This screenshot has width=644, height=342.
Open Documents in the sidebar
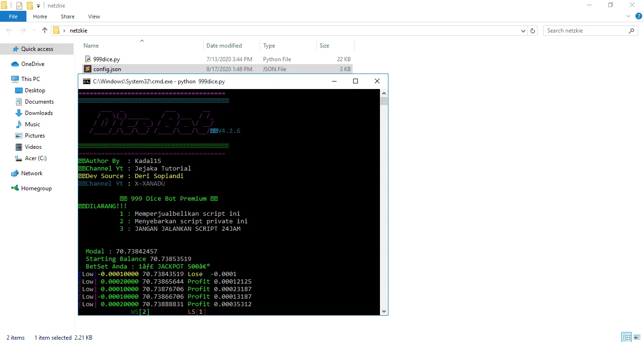39,102
